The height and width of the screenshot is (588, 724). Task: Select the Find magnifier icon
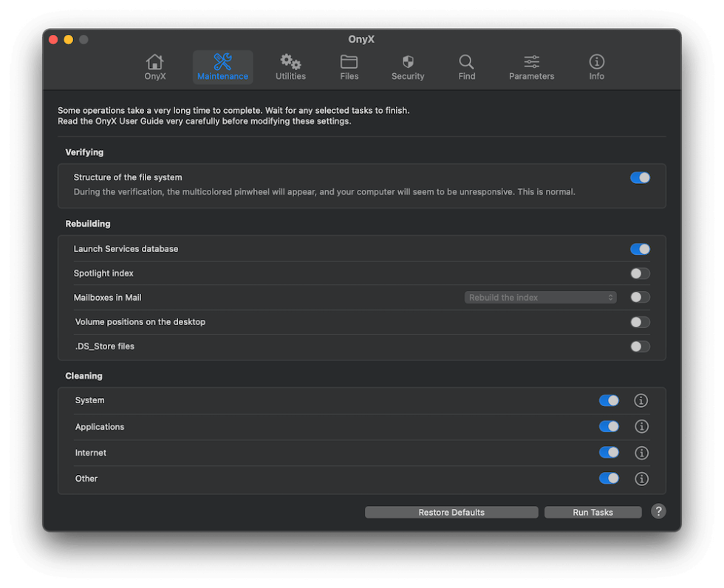[x=466, y=66]
